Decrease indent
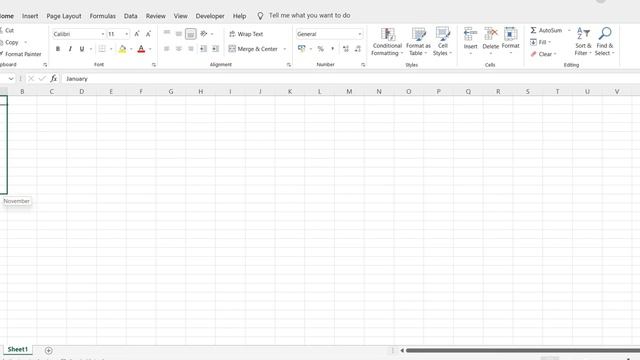The height and width of the screenshot is (360, 640). pos(203,49)
